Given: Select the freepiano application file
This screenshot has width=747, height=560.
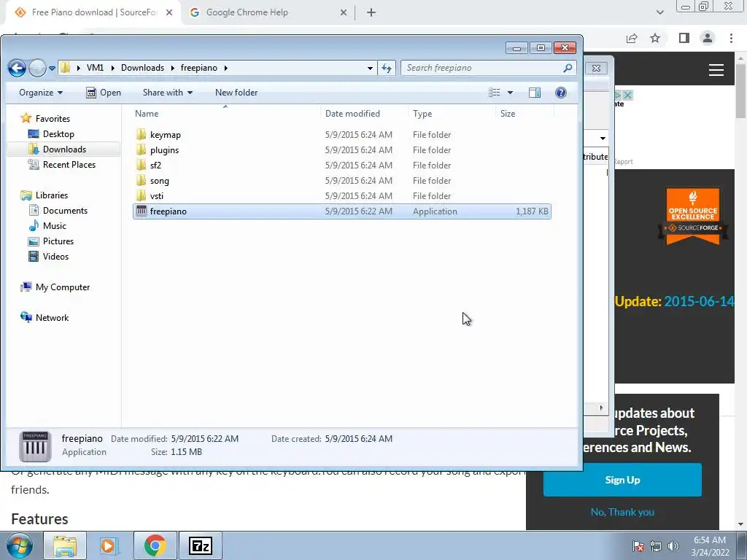Looking at the screenshot, I should click(x=342, y=211).
